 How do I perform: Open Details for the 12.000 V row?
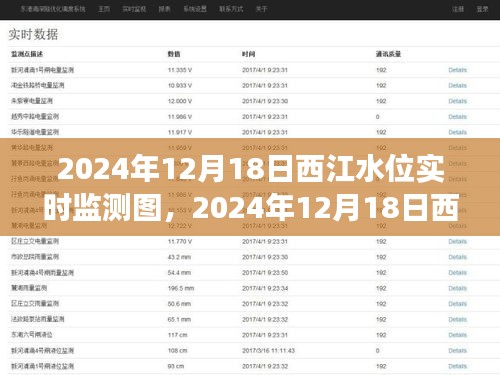click(457, 101)
